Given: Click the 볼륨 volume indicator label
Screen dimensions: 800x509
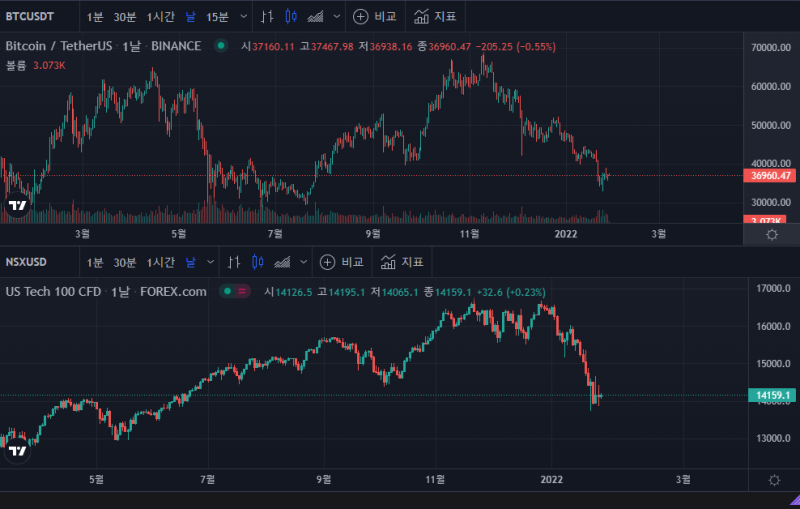Looking at the screenshot, I should point(16,65).
